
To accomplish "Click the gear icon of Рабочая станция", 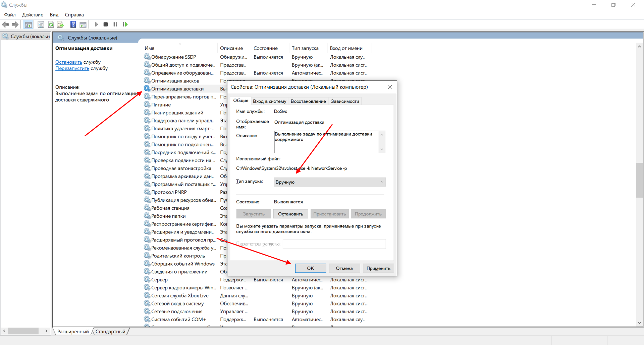I will click(147, 208).
